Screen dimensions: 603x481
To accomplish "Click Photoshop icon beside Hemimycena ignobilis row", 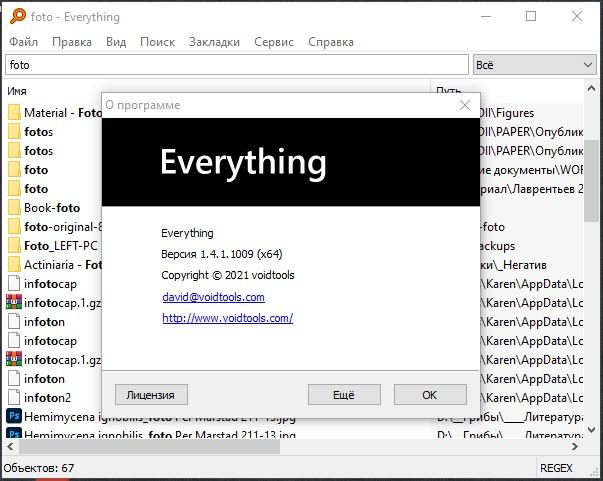I will [14, 416].
